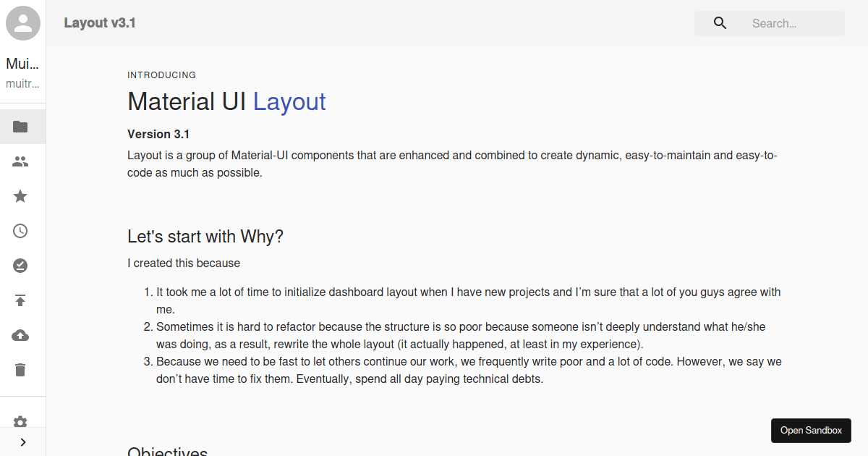This screenshot has height=456, width=868.
Task: Open the muitr profile link under the username
Action: 21,83
